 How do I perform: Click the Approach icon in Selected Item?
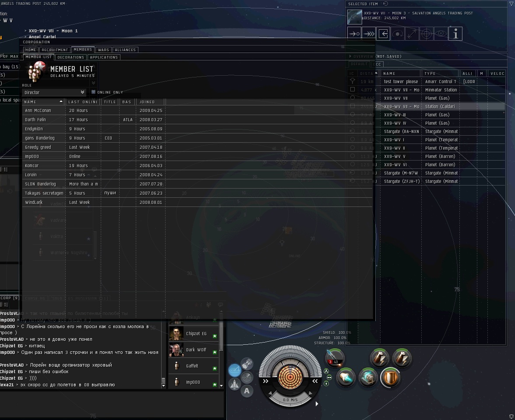click(x=354, y=34)
